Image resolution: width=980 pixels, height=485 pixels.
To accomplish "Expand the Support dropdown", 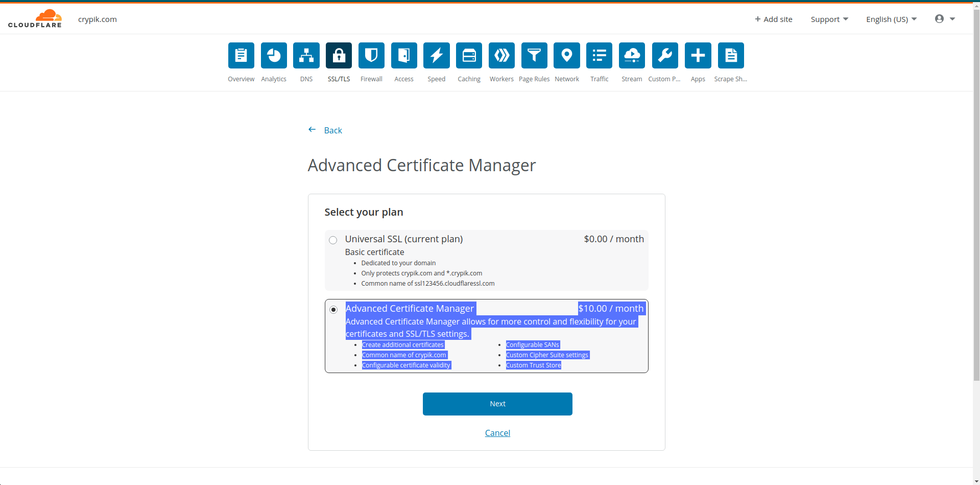I will point(829,19).
